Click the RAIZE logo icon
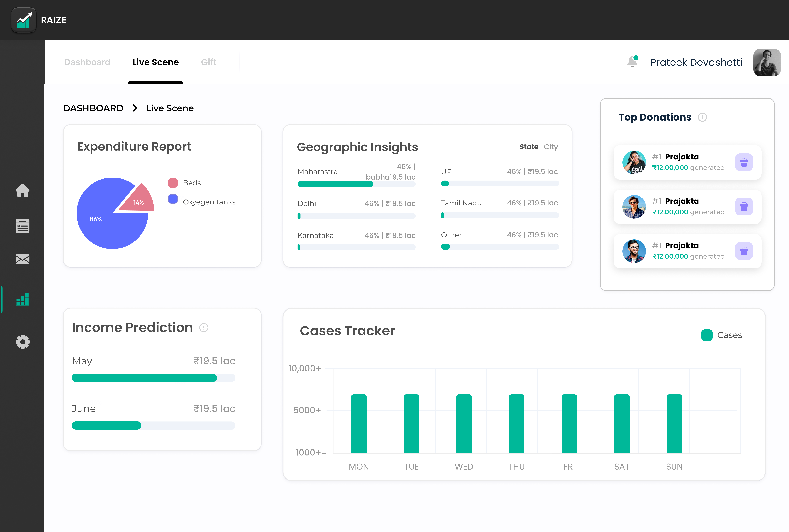The width and height of the screenshot is (789, 532). pyautogui.click(x=23, y=20)
